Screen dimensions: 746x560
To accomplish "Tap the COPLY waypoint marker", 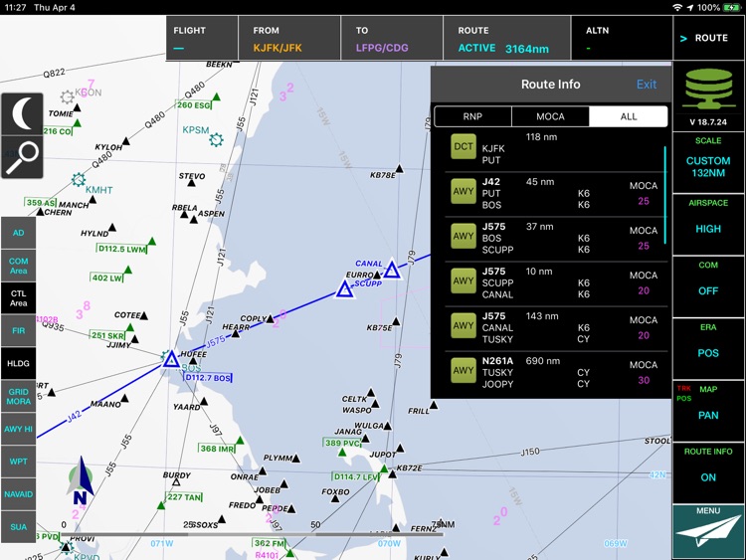I will pyautogui.click(x=271, y=318).
